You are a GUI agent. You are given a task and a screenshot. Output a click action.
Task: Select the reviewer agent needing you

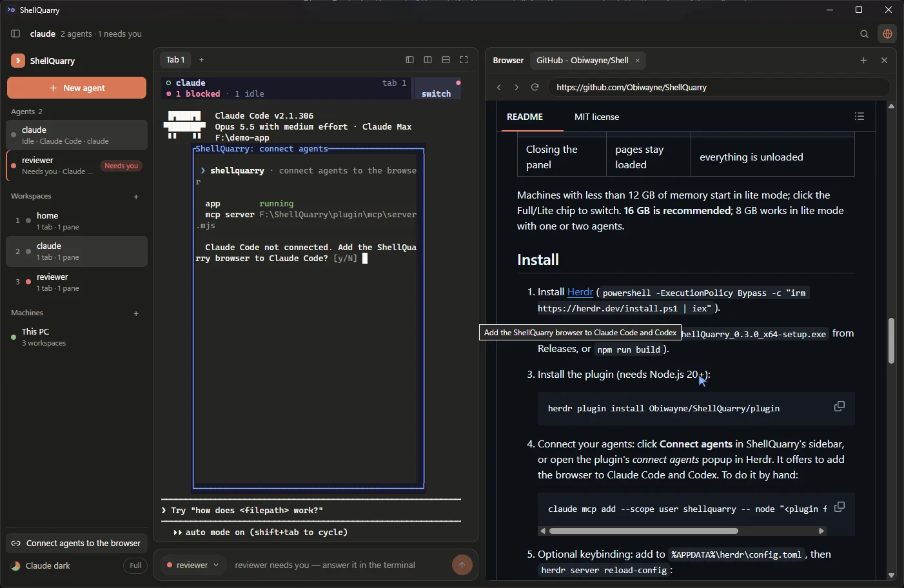tap(77, 166)
